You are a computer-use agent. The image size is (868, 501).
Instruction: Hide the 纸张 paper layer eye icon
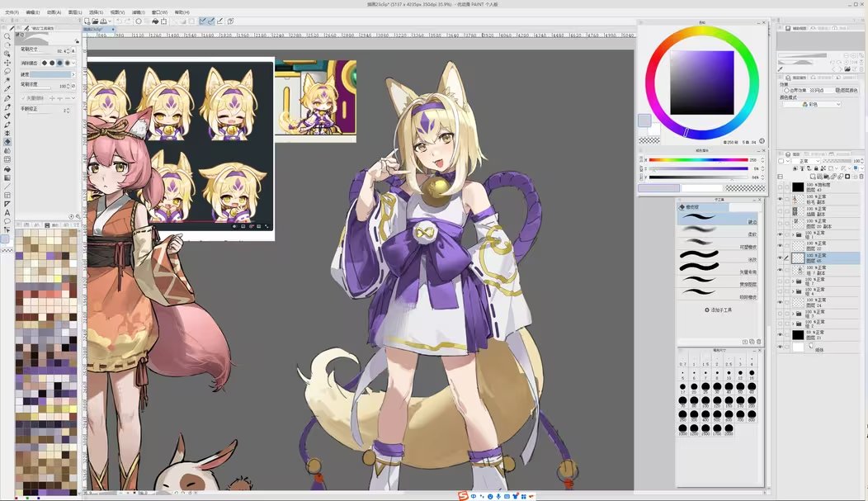(x=780, y=347)
